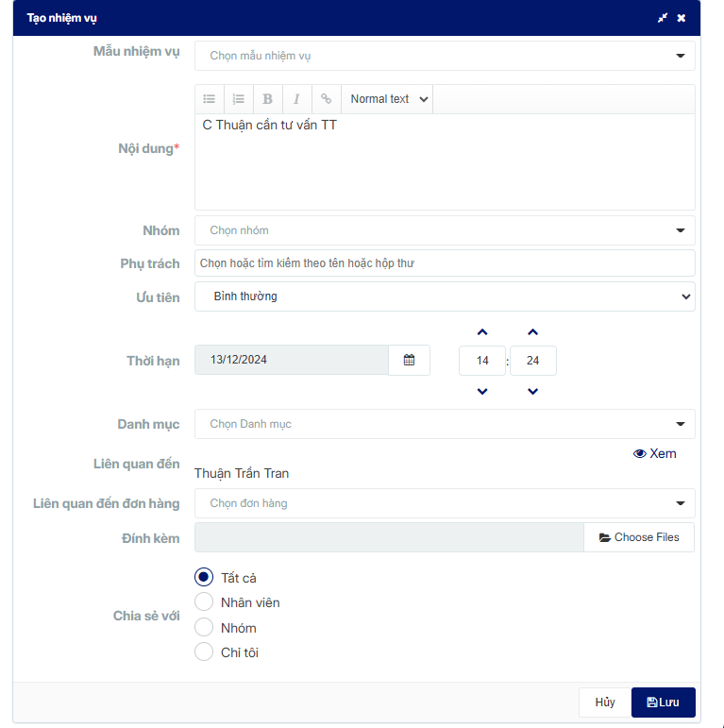This screenshot has height=728, width=724.
Task: Open the Ưu tiên priority dropdown
Action: pos(445,296)
